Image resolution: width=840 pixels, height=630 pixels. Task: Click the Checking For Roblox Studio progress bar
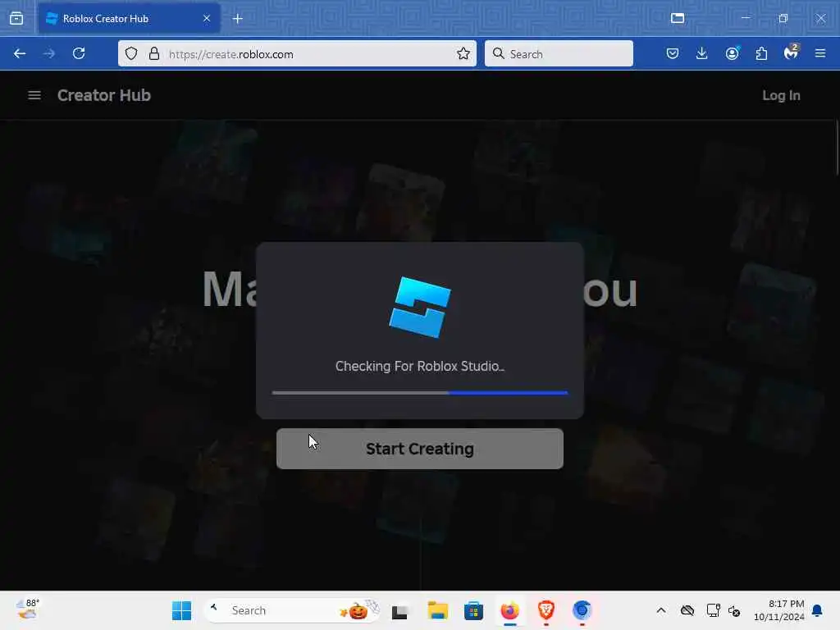click(419, 393)
